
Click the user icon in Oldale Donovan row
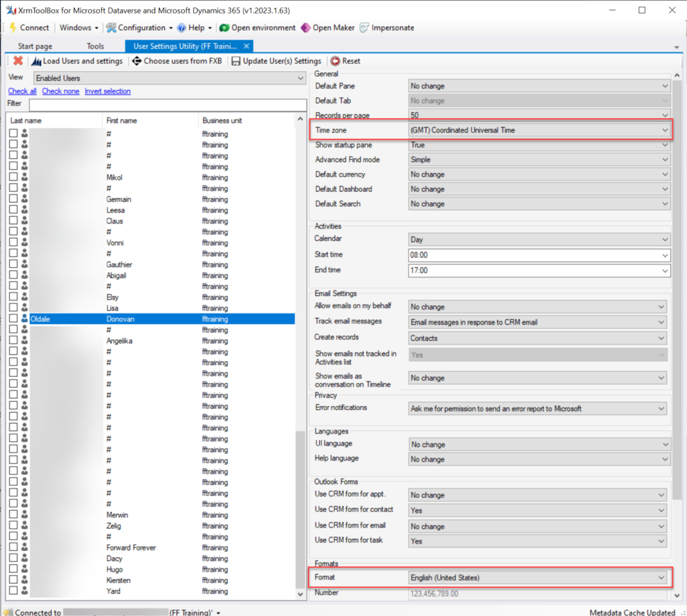tap(25, 319)
